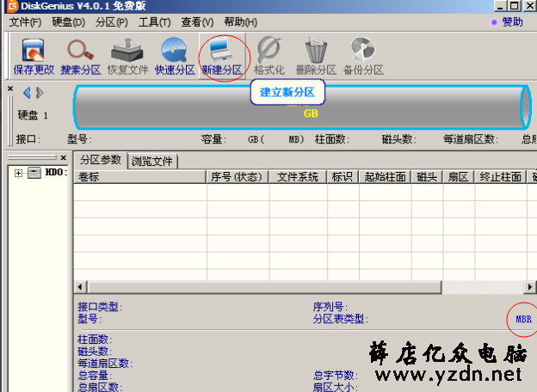This screenshot has height=392, width=537.
Task: Click the 起始柱面 column header
Action: (385, 177)
